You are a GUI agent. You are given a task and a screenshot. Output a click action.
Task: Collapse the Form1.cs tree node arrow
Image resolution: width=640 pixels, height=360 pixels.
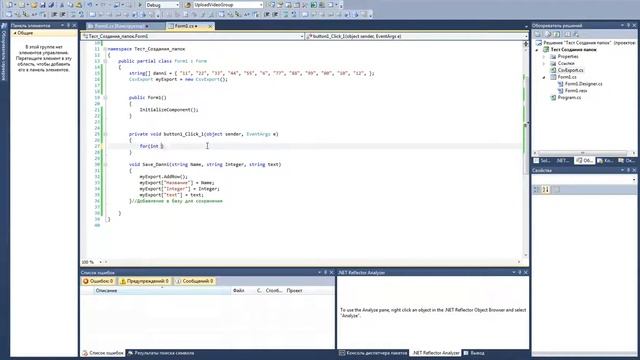[544, 77]
